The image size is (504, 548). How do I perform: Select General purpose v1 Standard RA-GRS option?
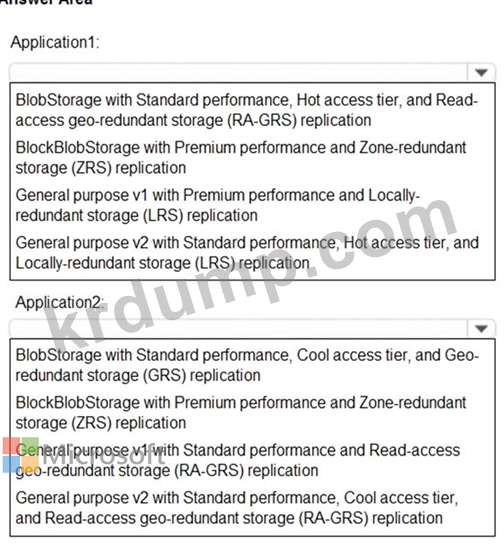tap(238, 460)
